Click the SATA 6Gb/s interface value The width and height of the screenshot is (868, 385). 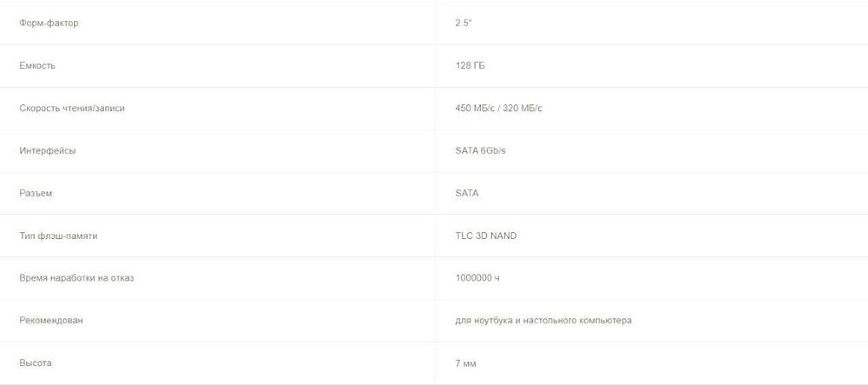(x=481, y=150)
